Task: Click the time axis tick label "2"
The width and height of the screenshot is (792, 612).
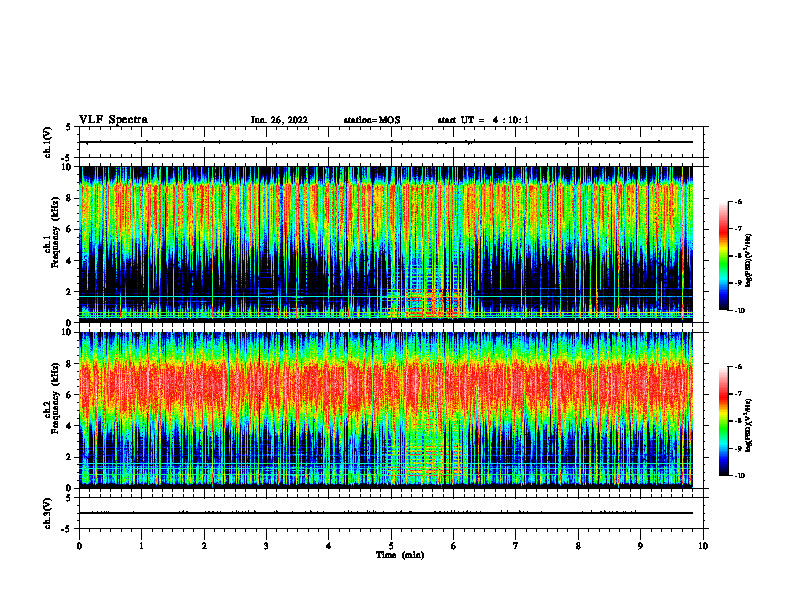Action: pos(204,546)
